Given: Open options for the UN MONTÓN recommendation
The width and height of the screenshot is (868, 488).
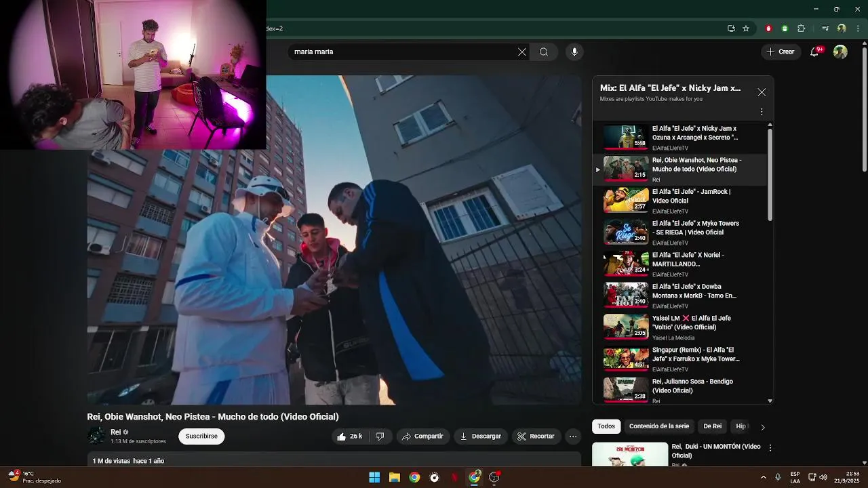Looking at the screenshot, I should click(x=770, y=448).
